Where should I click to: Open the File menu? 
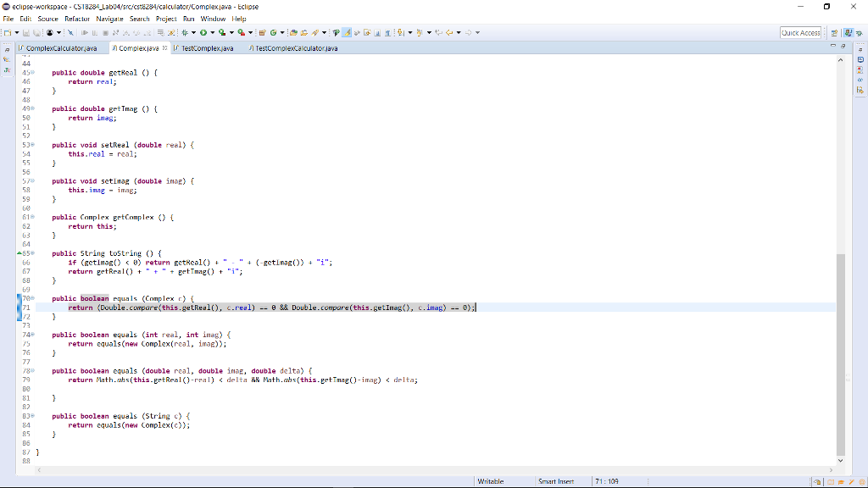[8, 19]
